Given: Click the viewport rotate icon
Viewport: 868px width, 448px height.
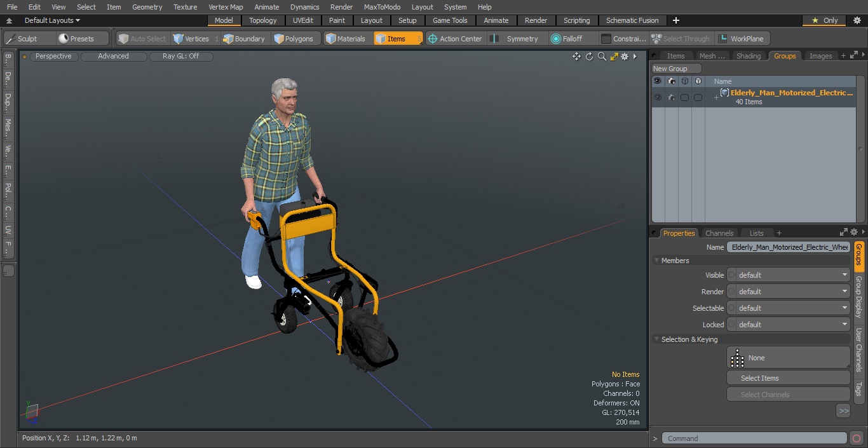Looking at the screenshot, I should [x=589, y=57].
